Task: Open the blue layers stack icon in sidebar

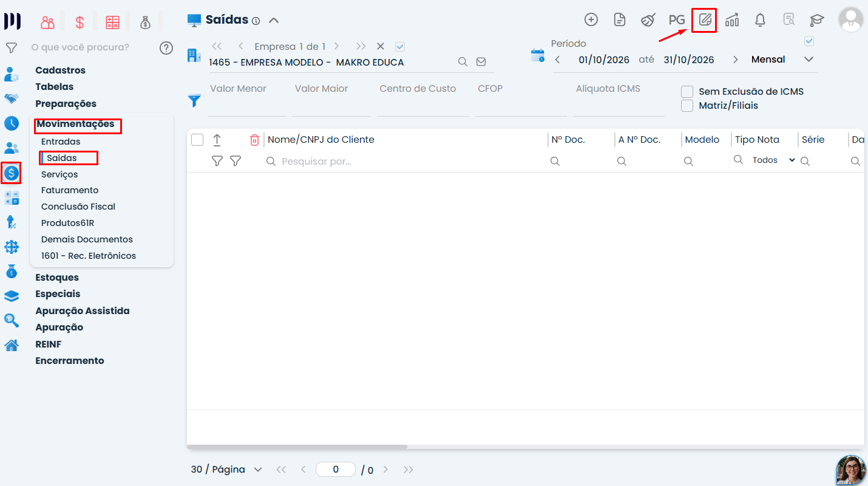Action: [x=12, y=296]
